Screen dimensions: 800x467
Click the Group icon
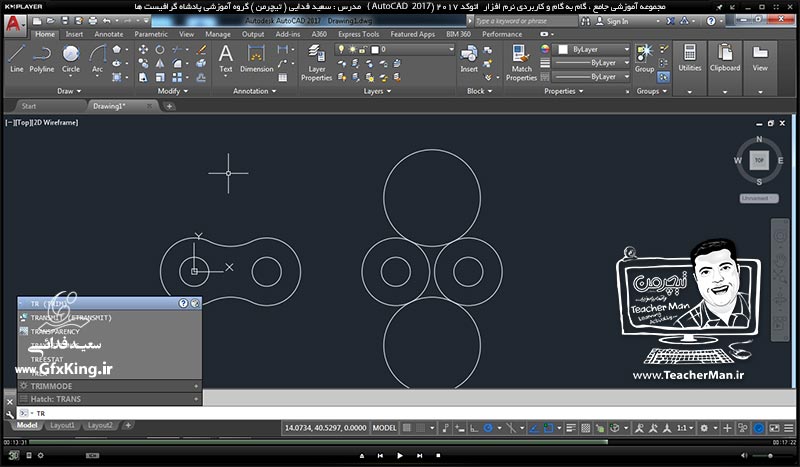pos(644,58)
